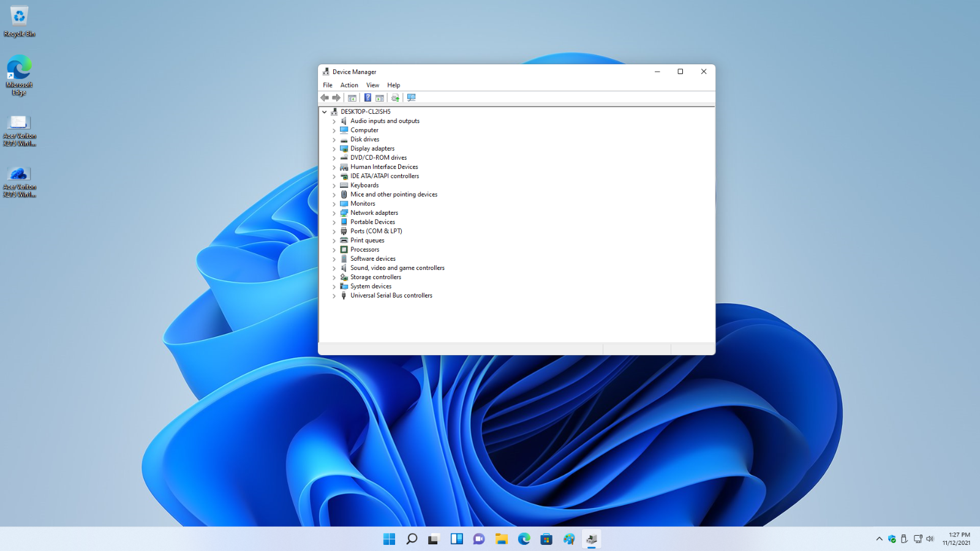
Task: Expand the Display adapters node
Action: pos(334,149)
